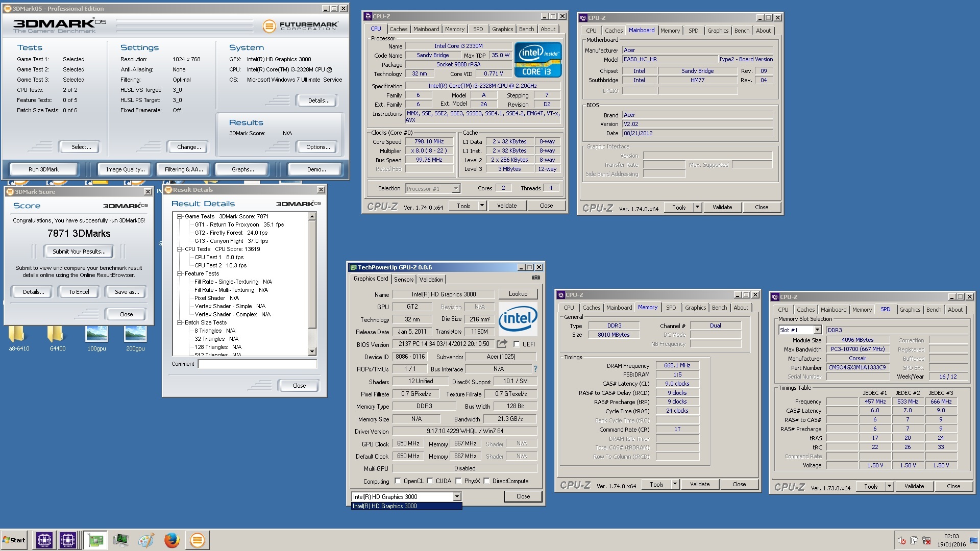Click the GPU-Z BIOS save arrow icon
The height and width of the screenshot is (551, 980).
pyautogui.click(x=502, y=344)
